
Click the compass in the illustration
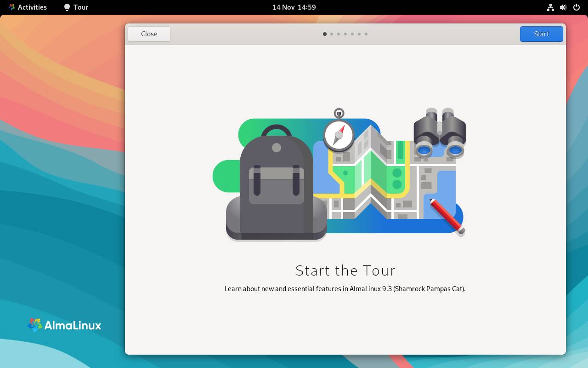click(339, 134)
